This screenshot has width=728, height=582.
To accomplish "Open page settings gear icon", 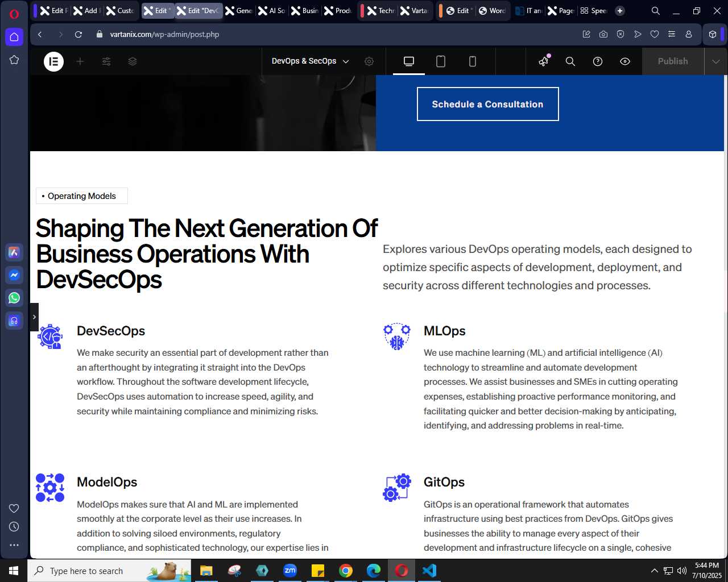I will click(369, 61).
